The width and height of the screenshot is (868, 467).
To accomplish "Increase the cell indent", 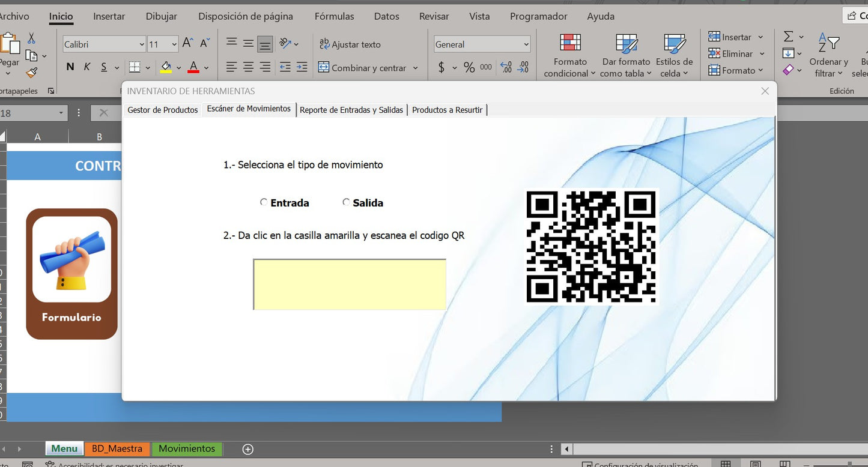I will coord(302,67).
